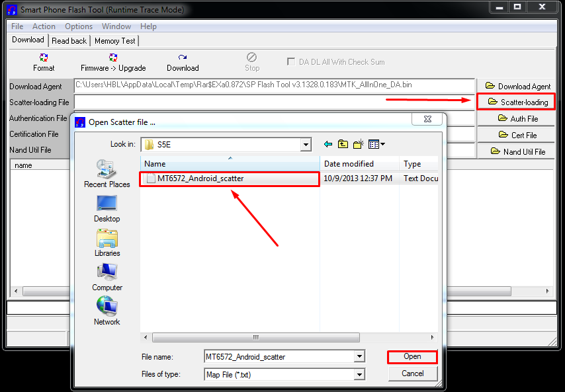Go up one folder level icon
This screenshot has width=565, height=392.
343,144
